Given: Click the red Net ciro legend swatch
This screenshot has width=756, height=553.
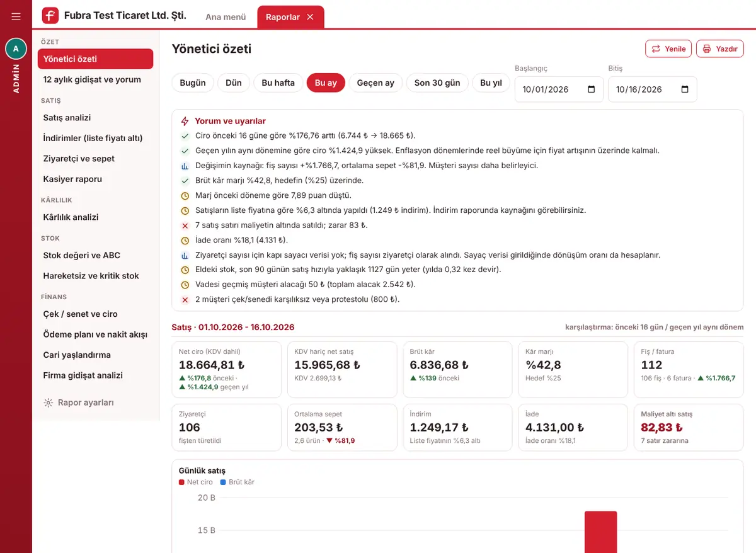Looking at the screenshot, I should coord(181,482).
